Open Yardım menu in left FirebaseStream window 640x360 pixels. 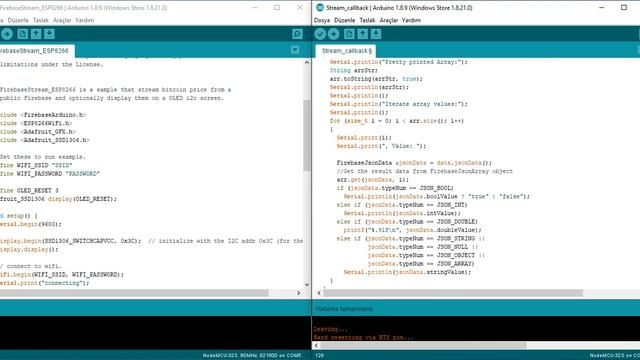click(84, 20)
